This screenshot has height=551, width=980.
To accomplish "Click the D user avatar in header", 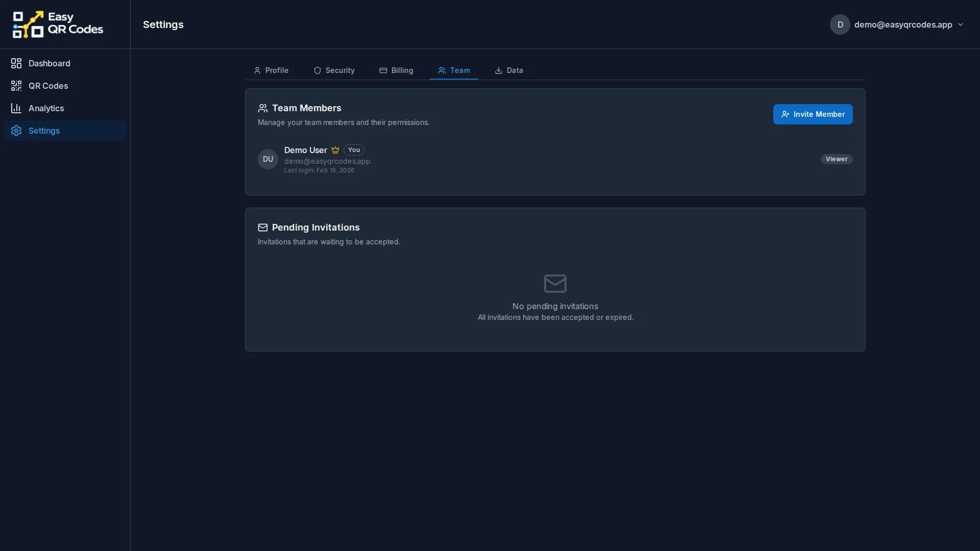I will coord(840,24).
